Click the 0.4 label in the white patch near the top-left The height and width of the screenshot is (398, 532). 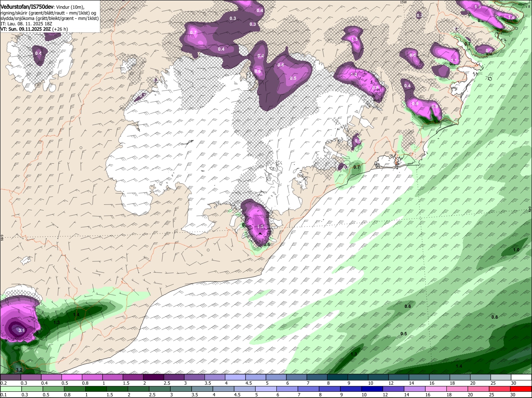[38, 53]
